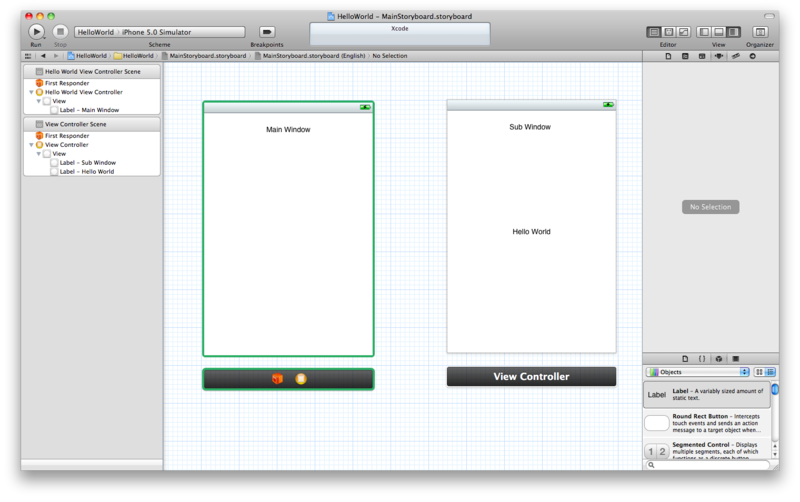Open the Code Snippet library
This screenshot has width=800, height=502.
tap(702, 359)
